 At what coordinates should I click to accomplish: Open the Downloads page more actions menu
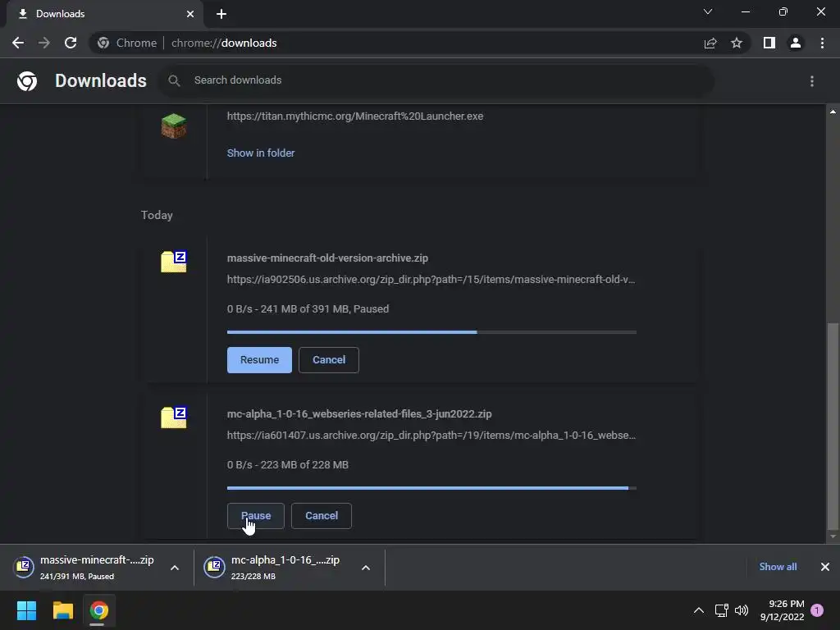pos(812,81)
